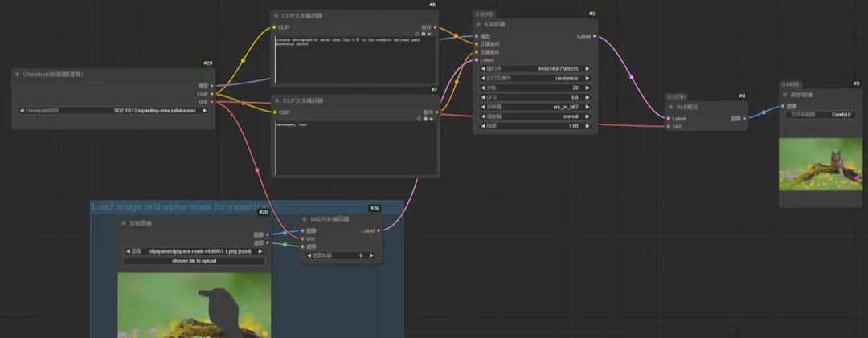
Task: Click the VAE decode node's collapse dot
Action: [x=671, y=106]
